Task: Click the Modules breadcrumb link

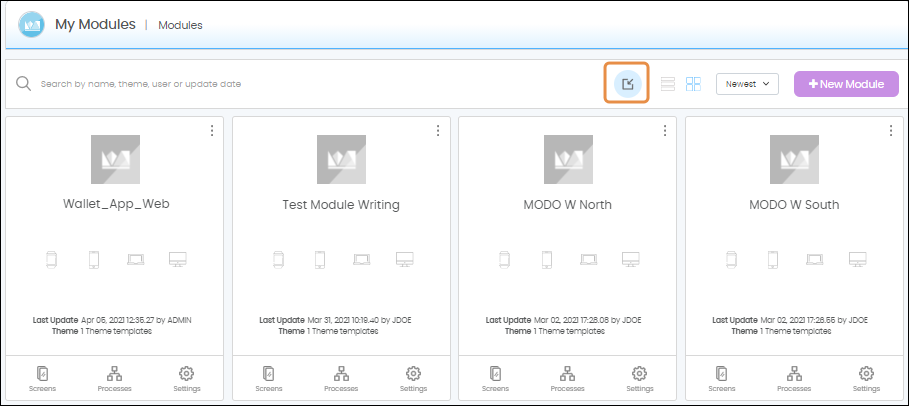Action: (x=180, y=25)
